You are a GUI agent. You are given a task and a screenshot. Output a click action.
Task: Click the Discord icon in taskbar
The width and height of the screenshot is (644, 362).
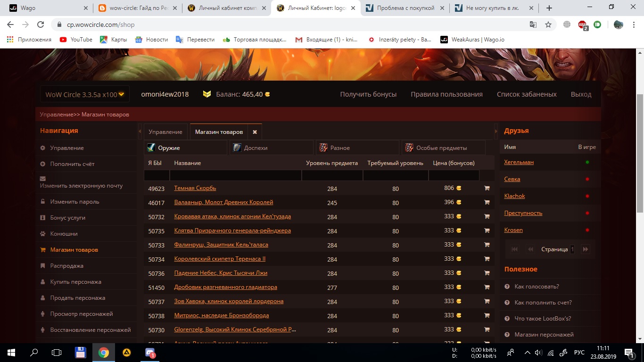click(150, 353)
